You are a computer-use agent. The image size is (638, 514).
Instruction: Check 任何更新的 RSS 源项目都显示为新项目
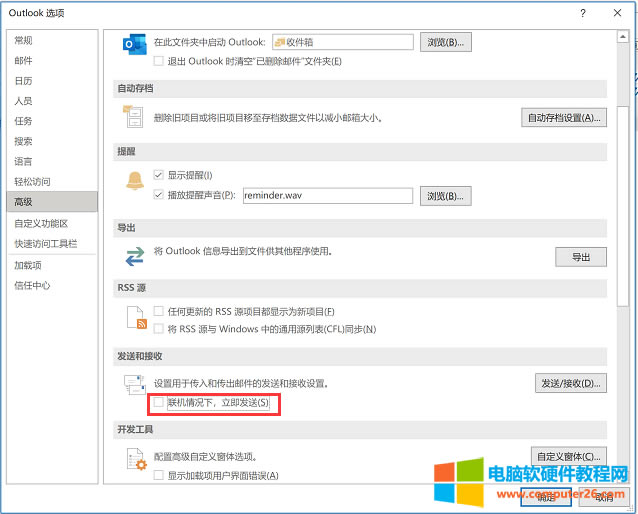[158, 311]
